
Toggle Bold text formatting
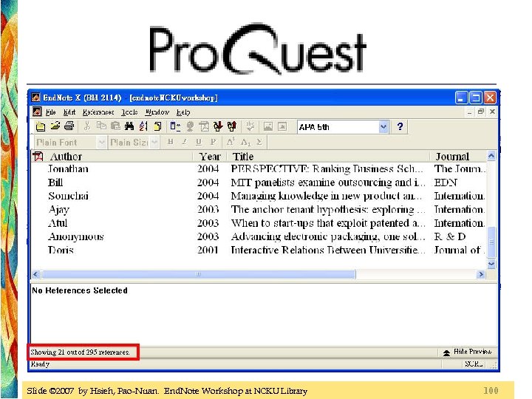[171, 142]
